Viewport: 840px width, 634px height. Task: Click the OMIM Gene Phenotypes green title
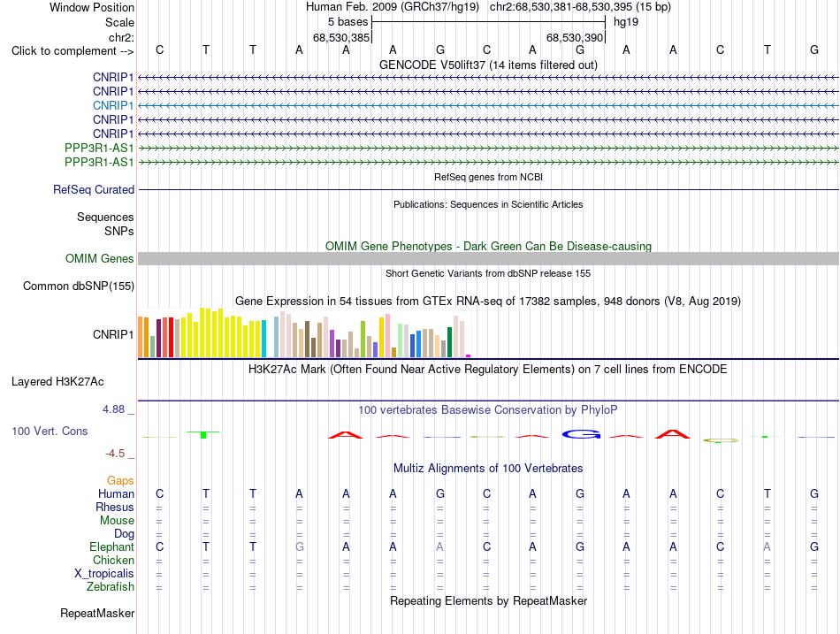point(488,247)
